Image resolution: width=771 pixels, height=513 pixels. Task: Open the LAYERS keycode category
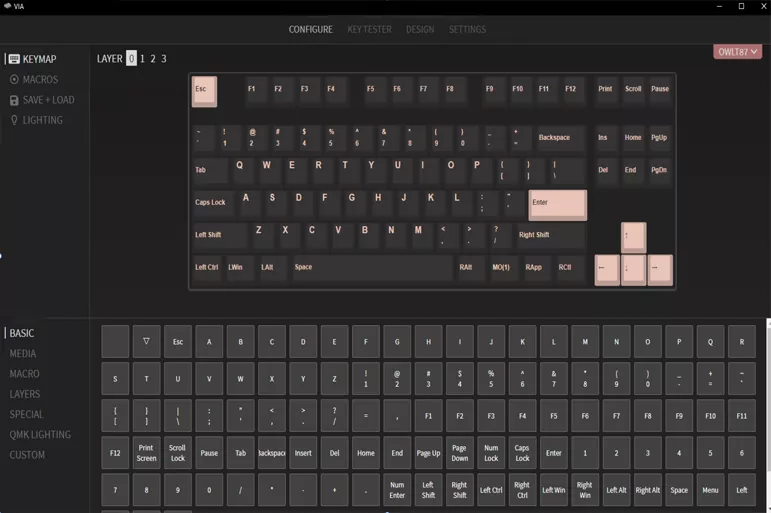25,394
